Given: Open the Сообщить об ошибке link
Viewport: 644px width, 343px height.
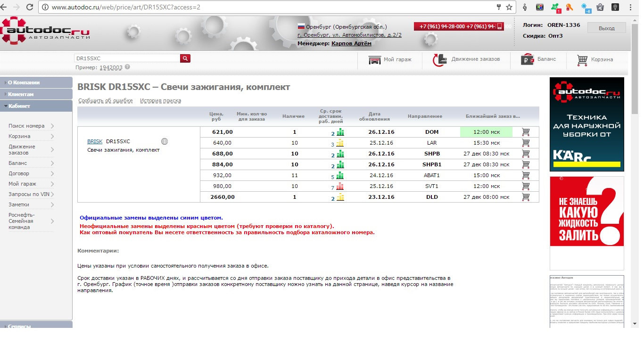Looking at the screenshot, I should click(106, 100).
